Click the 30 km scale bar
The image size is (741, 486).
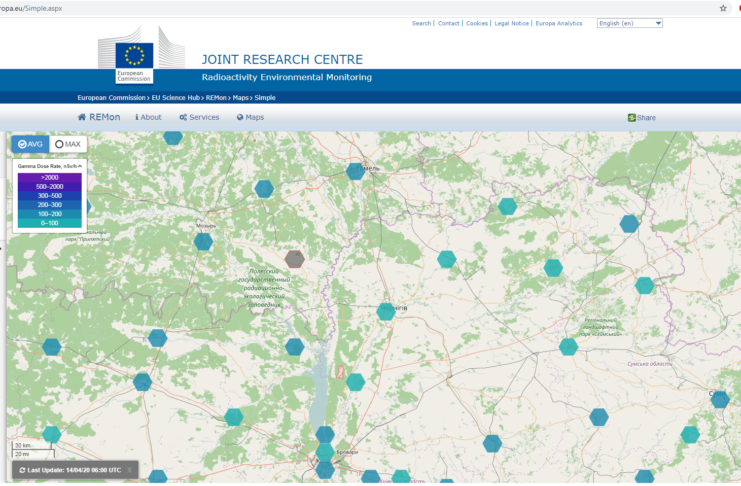[x=33, y=445]
